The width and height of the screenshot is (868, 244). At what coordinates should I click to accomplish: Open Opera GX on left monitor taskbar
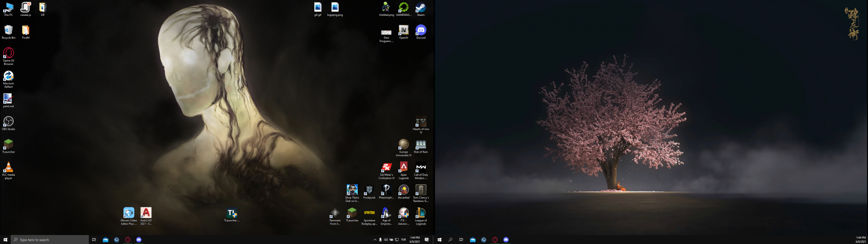pos(127,239)
